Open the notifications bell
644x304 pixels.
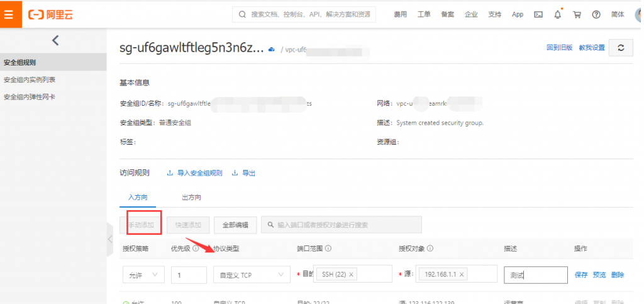557,14
